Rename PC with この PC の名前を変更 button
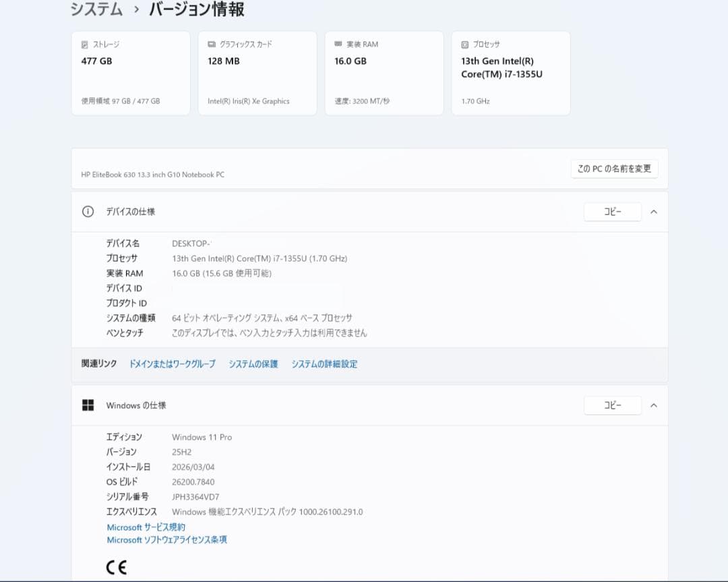Viewport: 728px width, 582px height. [x=614, y=169]
